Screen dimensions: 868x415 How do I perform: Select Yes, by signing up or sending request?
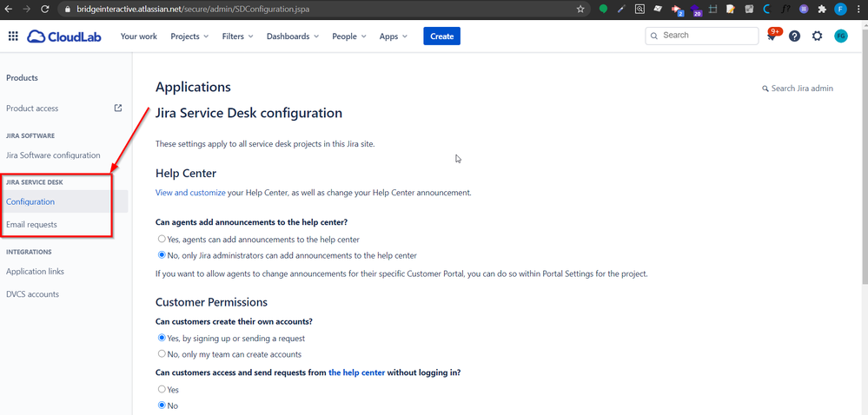click(x=162, y=338)
